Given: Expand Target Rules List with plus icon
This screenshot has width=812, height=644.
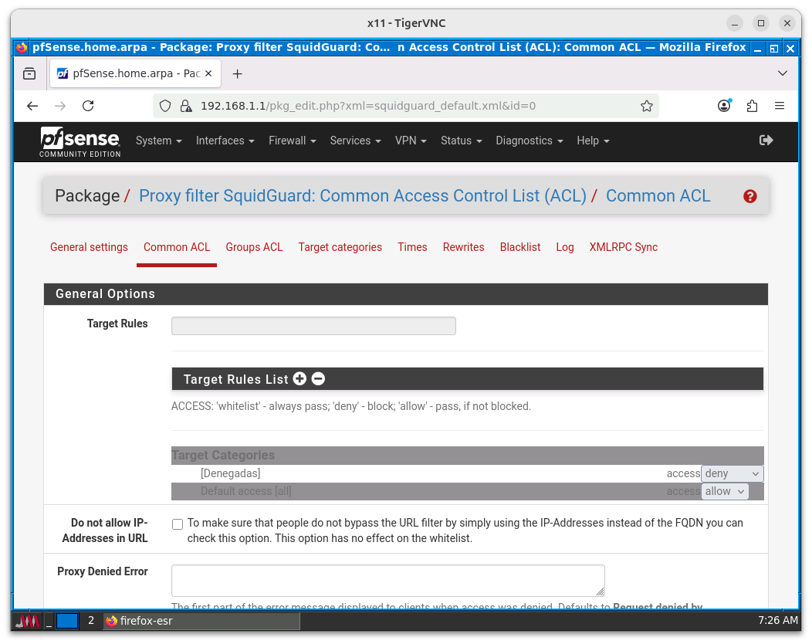Looking at the screenshot, I should [299, 379].
